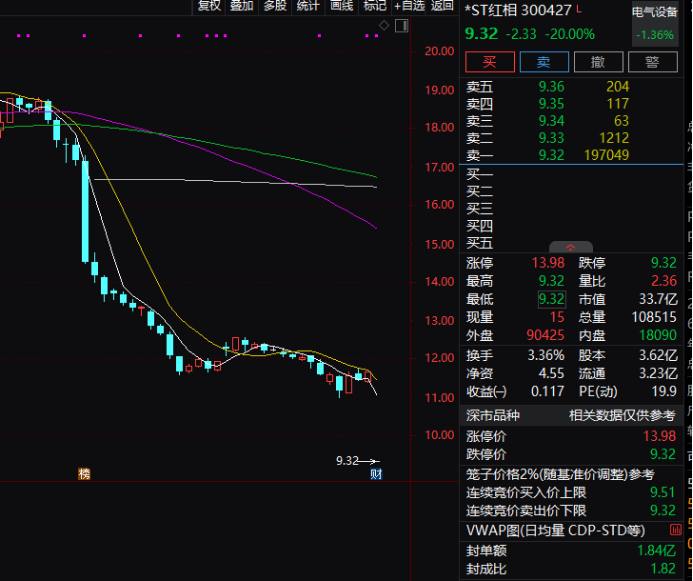
Task: Click stock title *ST红相 300427
Action: pyautogui.click(x=518, y=10)
